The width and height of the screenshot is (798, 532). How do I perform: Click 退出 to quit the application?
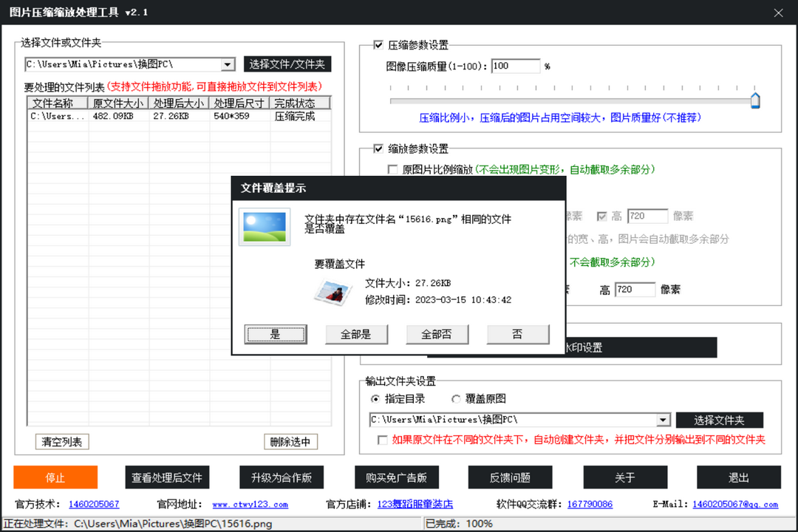[x=738, y=477]
